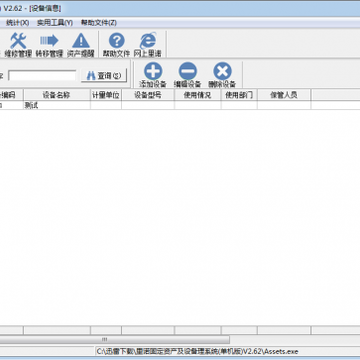Image resolution: width=360 pixels, height=360 pixels.
Task: Click 添加设备 plus icon
Action: [153, 75]
